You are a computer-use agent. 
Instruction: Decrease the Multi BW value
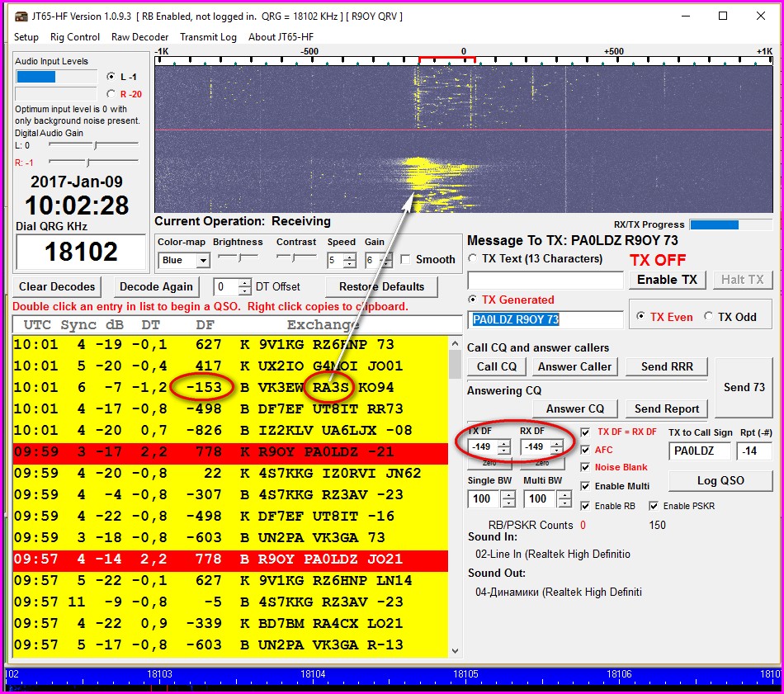[x=564, y=503]
